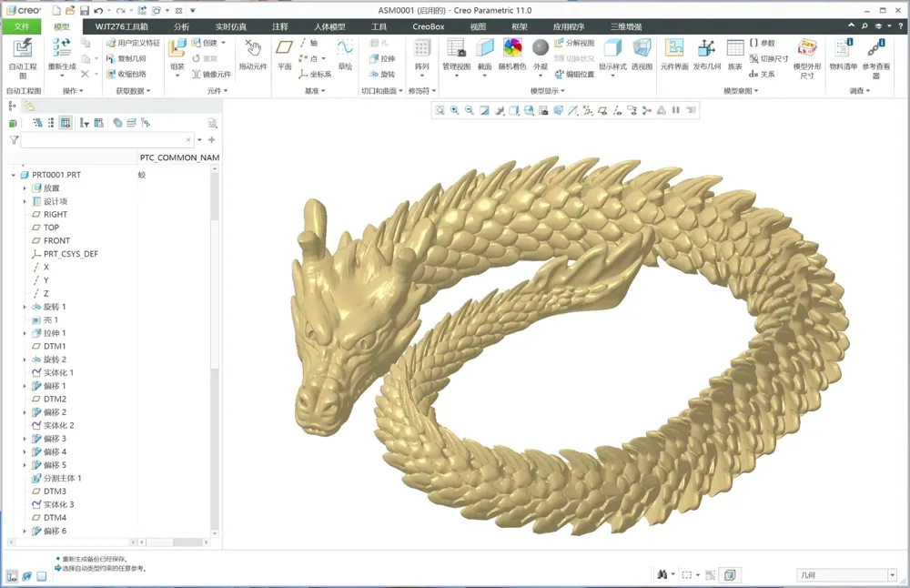The image size is (910, 588).
Task: Collapse the PRT0001.PRT tree node
Action: tap(14, 175)
